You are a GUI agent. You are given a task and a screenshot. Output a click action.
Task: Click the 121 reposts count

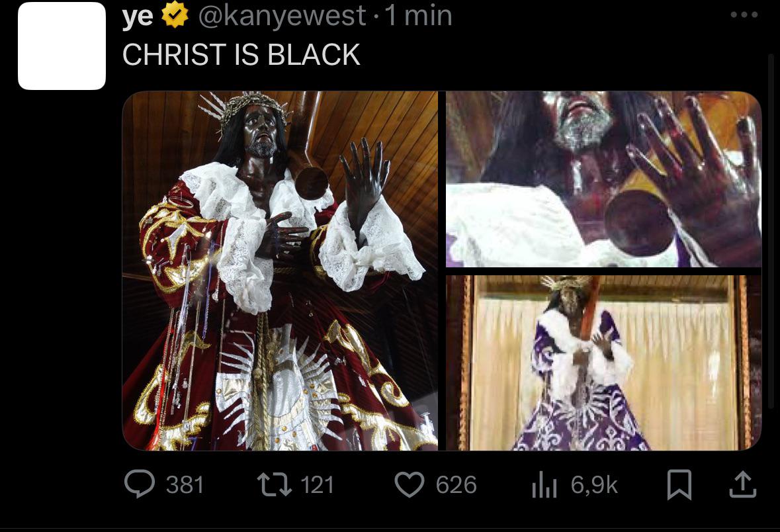click(317, 485)
